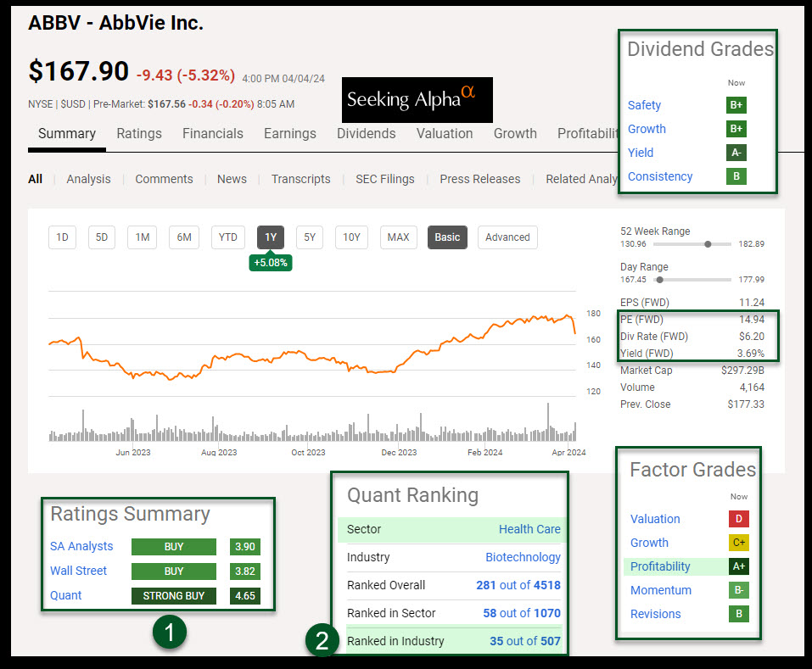Select the 1Y chart time range
This screenshot has height=669, width=812.
(270, 237)
